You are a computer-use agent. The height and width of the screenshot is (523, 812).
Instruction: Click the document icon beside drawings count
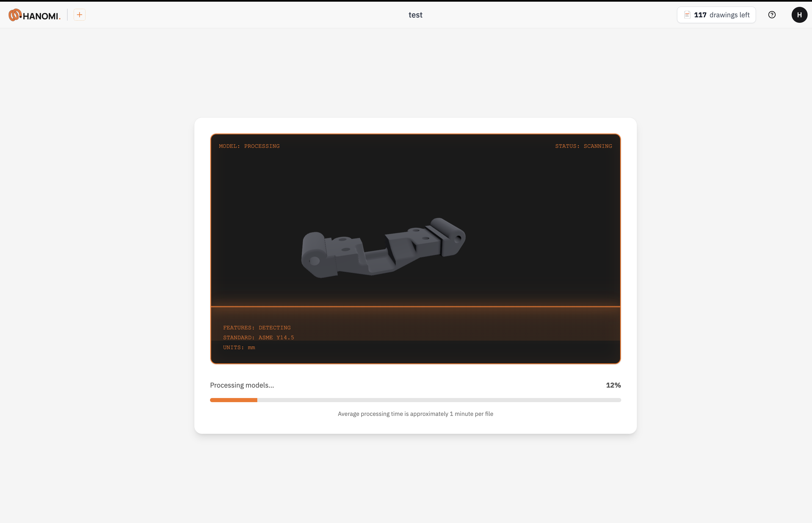click(687, 15)
